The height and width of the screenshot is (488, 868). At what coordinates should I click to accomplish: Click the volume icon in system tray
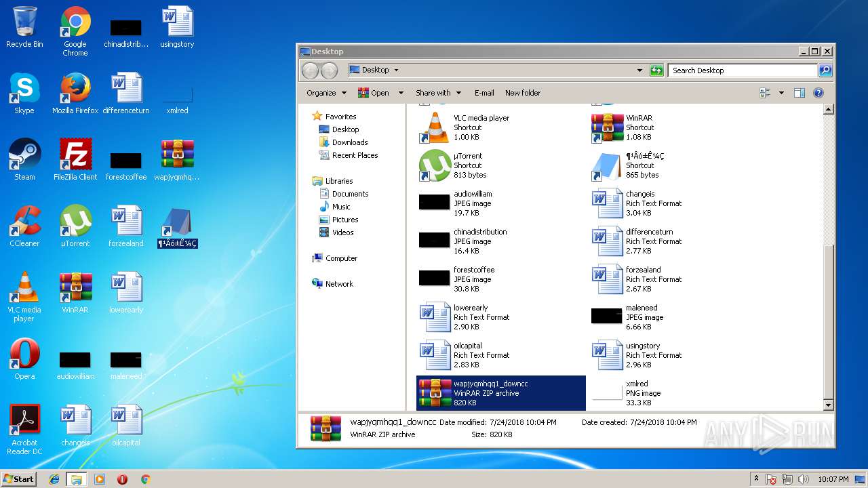804,479
